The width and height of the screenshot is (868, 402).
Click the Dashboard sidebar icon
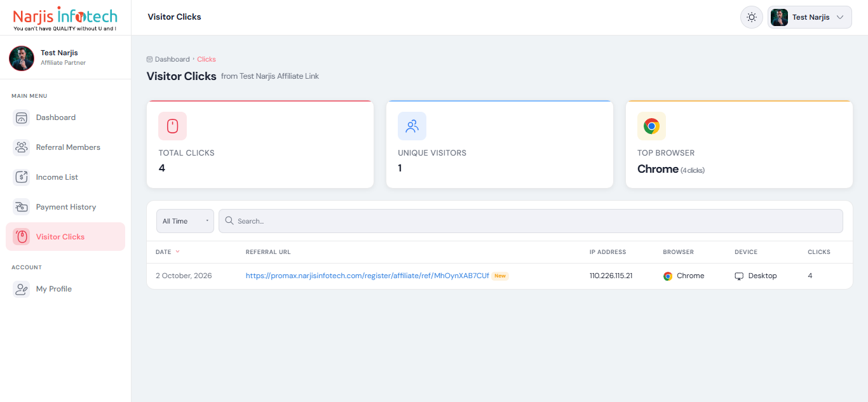point(22,117)
